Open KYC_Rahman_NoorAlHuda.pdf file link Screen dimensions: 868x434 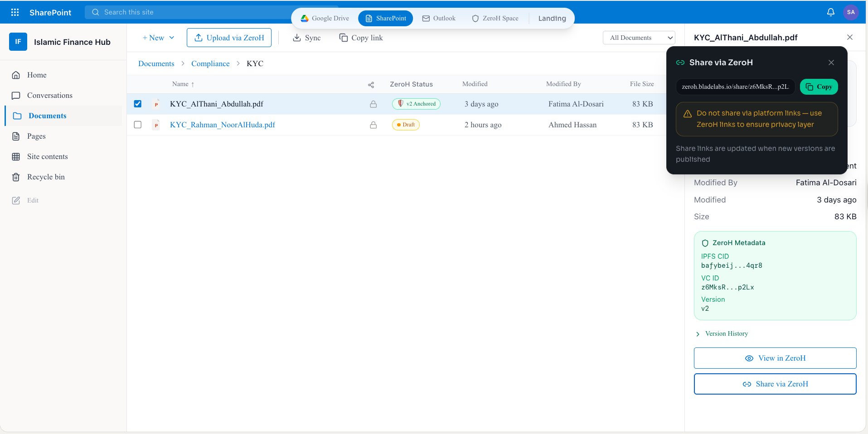pos(223,125)
